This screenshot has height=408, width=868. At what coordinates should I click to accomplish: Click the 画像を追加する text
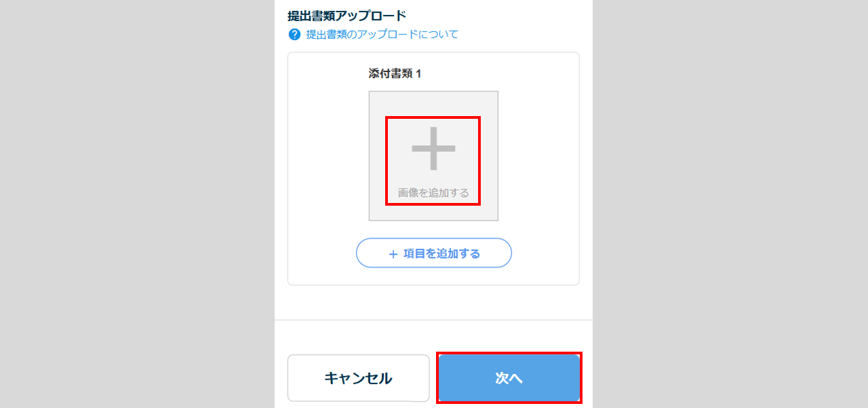[x=433, y=193]
